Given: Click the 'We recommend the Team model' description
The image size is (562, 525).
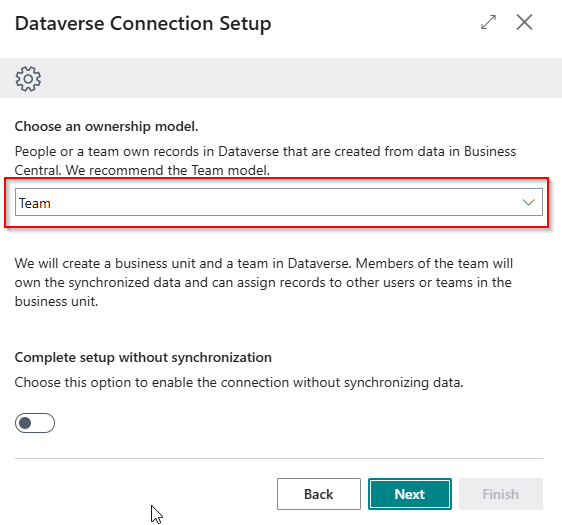Looking at the screenshot, I should (168, 170).
